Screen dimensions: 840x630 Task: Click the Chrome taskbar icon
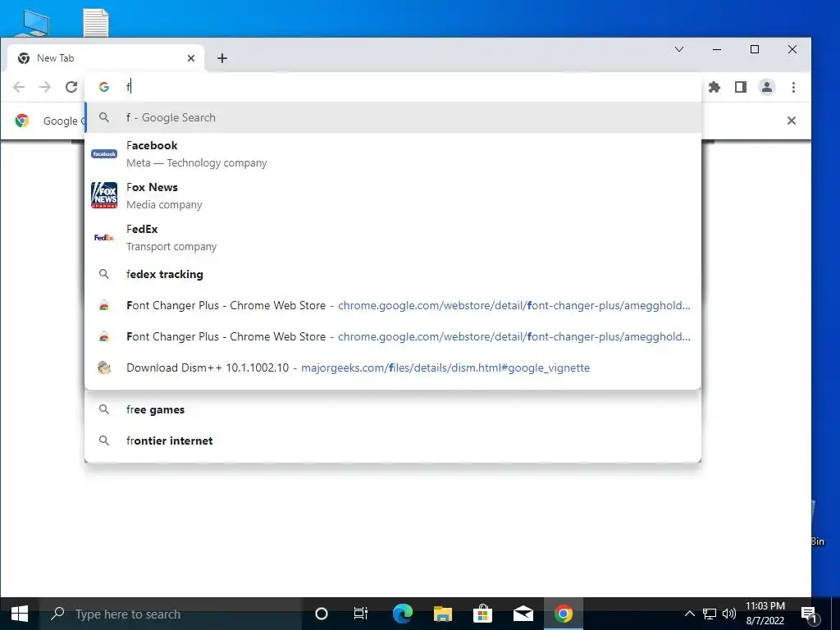click(564, 614)
